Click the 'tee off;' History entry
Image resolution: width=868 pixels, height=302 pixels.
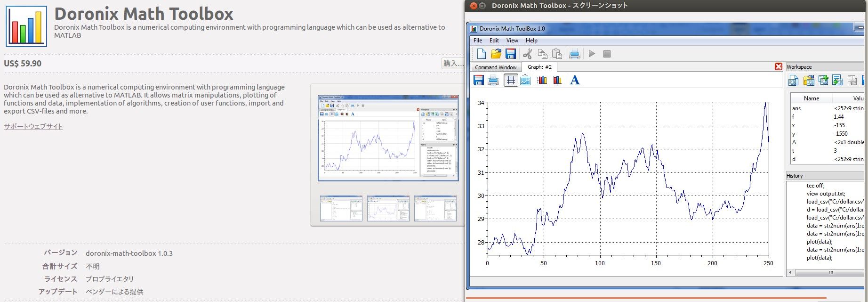tap(815, 186)
